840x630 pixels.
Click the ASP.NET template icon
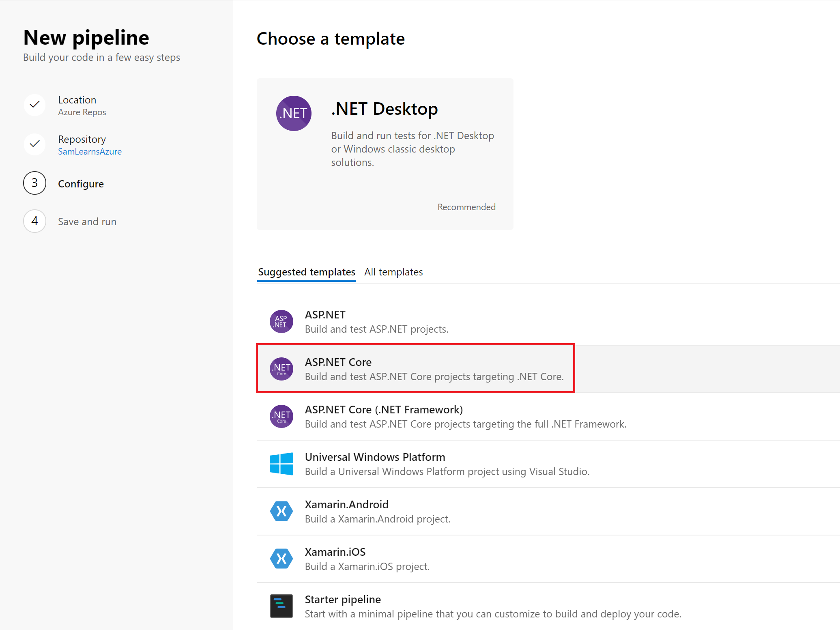[x=281, y=321]
